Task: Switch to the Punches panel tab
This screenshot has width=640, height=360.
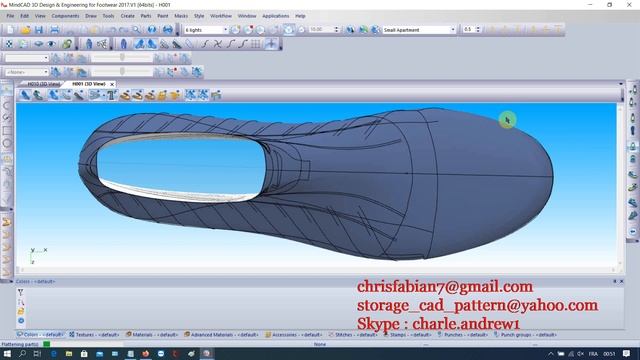Action: [463, 335]
